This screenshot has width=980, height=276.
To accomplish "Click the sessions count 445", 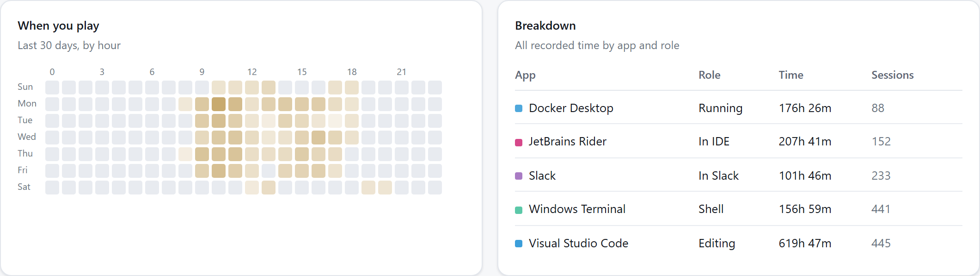I will (881, 243).
